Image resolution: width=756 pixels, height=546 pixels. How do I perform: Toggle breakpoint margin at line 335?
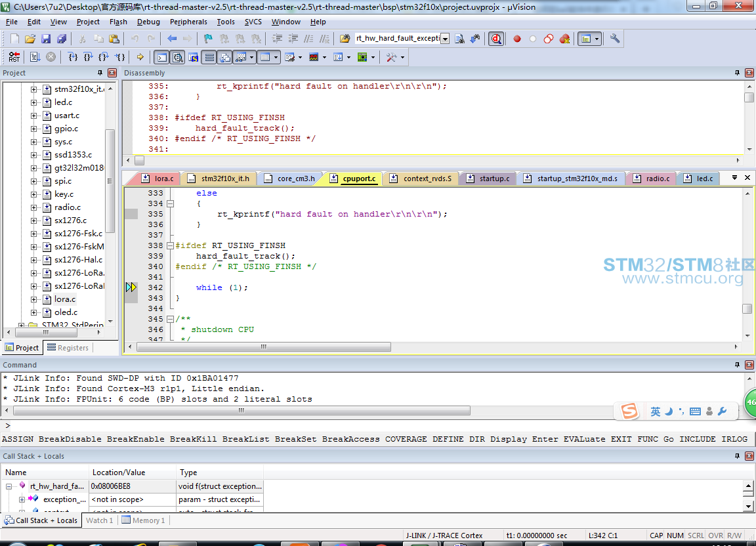pyautogui.click(x=131, y=214)
